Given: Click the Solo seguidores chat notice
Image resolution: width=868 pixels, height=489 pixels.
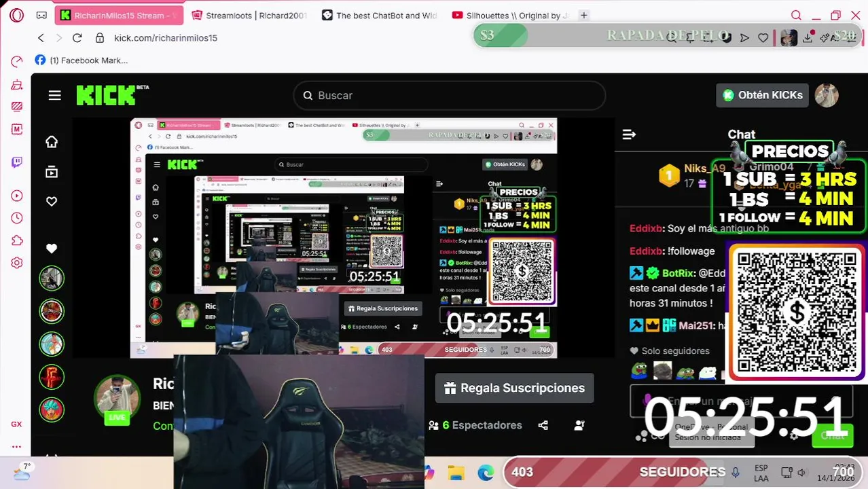Looking at the screenshot, I should point(670,350).
